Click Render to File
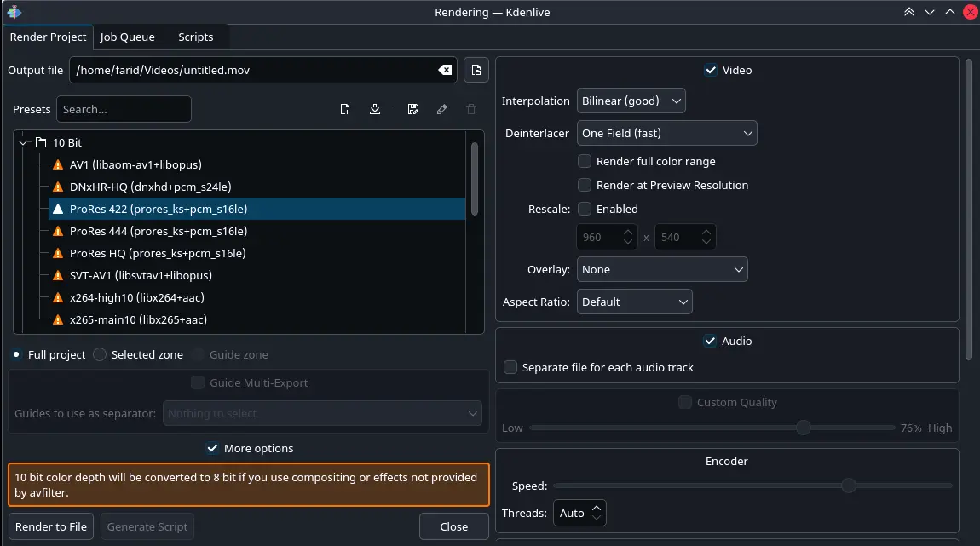This screenshot has height=546, width=980. [x=50, y=526]
